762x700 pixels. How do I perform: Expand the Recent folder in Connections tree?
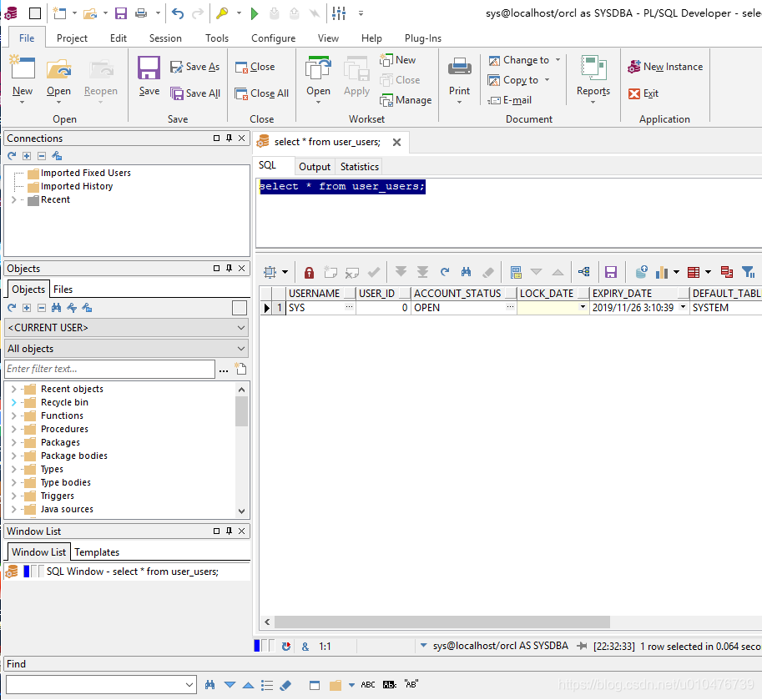13,199
